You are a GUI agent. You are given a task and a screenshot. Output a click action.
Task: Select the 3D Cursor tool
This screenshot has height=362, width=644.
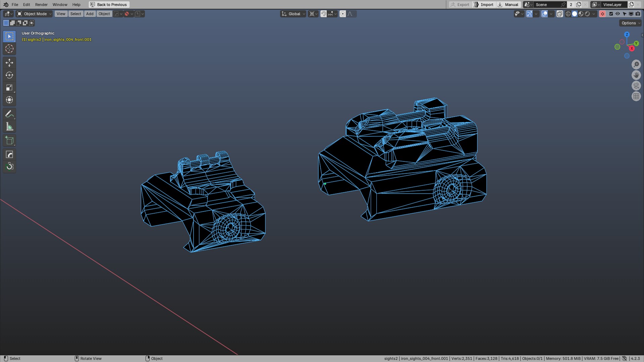coord(9,49)
